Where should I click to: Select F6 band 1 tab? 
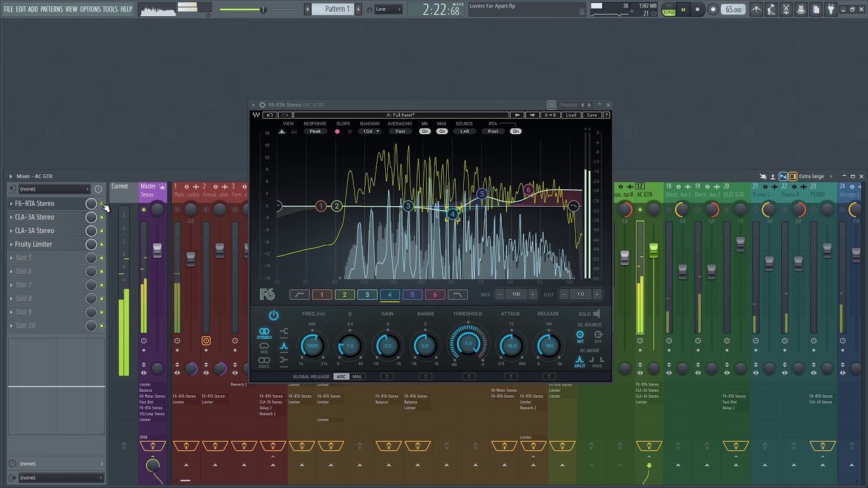pyautogui.click(x=321, y=295)
